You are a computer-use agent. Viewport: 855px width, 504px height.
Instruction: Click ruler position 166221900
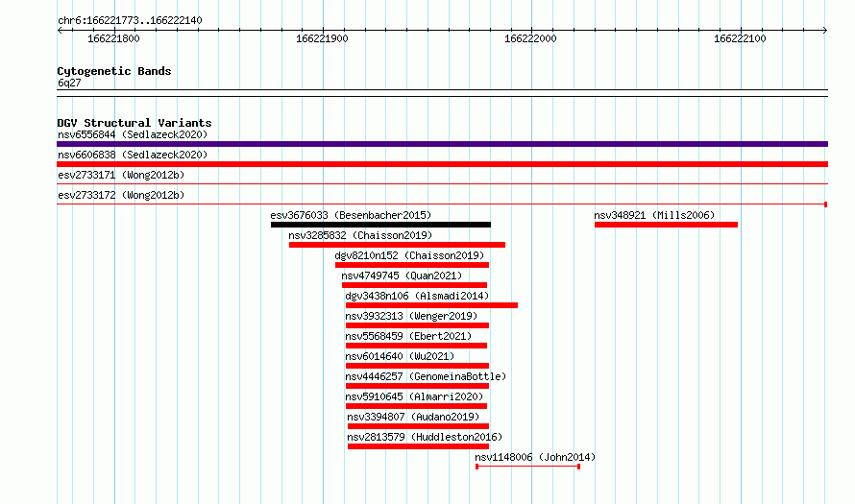(322, 38)
